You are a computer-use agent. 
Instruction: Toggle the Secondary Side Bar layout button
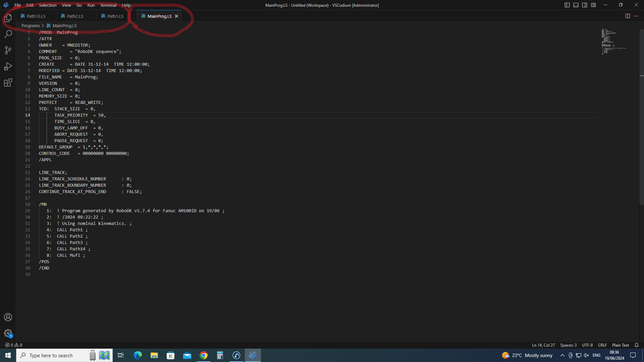pos(585,5)
